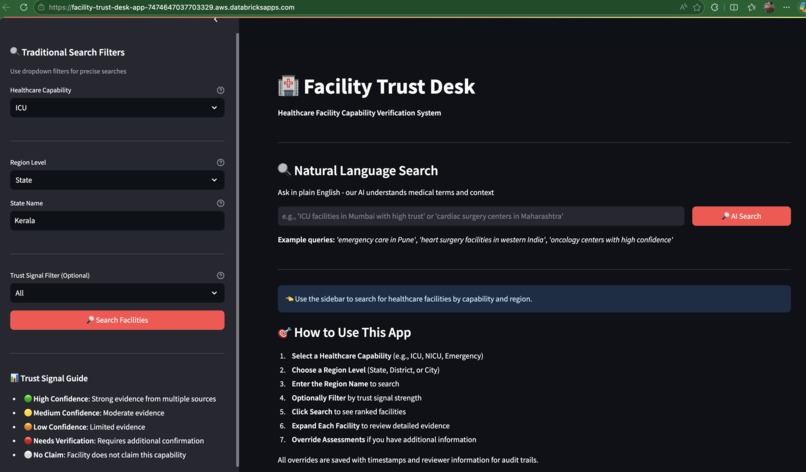This screenshot has height=472, width=806.
Task: Open the split screen icon in toolbar
Action: pyautogui.click(x=734, y=7)
